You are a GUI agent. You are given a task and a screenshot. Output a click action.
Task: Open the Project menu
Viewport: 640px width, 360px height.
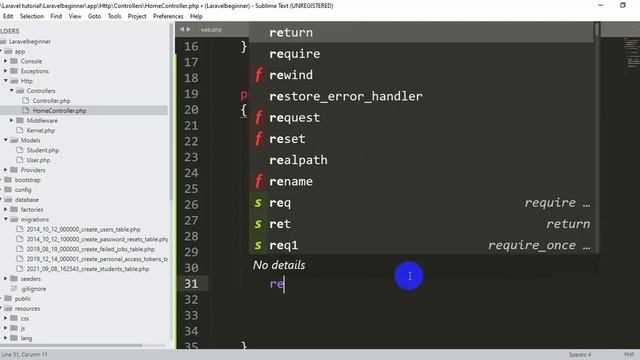[x=137, y=16]
